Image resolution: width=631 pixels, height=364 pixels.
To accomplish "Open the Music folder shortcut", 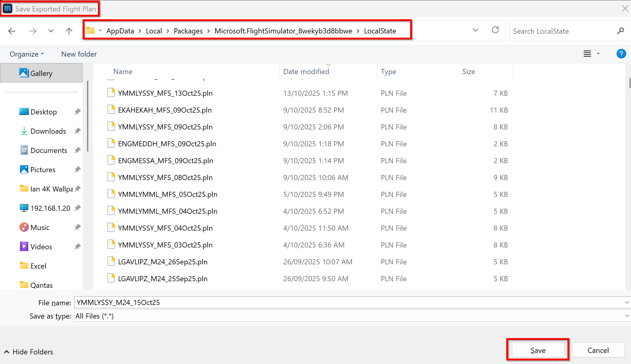I will [40, 227].
